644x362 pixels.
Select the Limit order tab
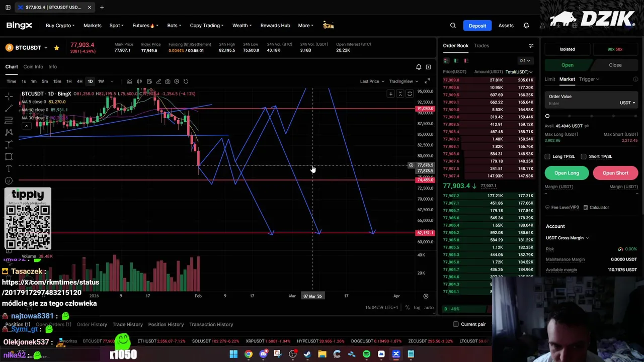tap(550, 79)
